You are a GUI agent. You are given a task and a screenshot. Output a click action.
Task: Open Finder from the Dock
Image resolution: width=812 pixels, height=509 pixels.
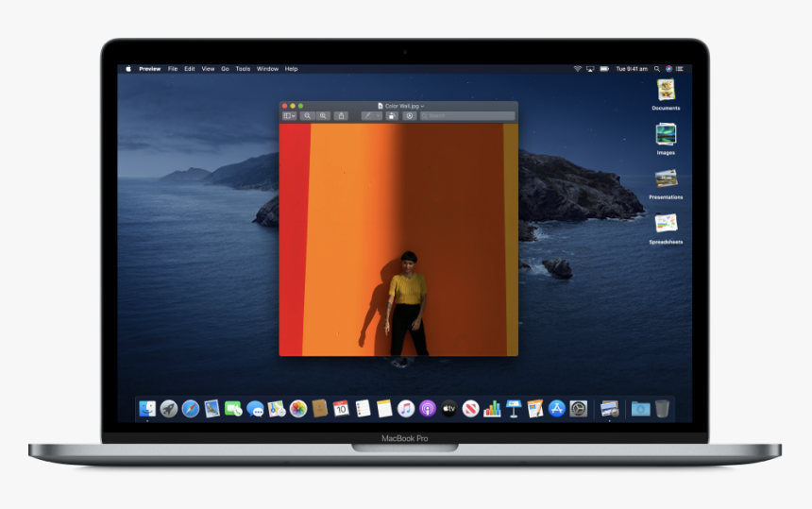(147, 409)
